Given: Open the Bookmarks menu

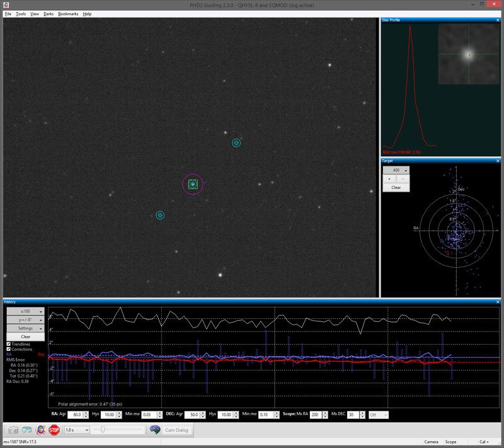Looking at the screenshot, I should click(x=68, y=13).
